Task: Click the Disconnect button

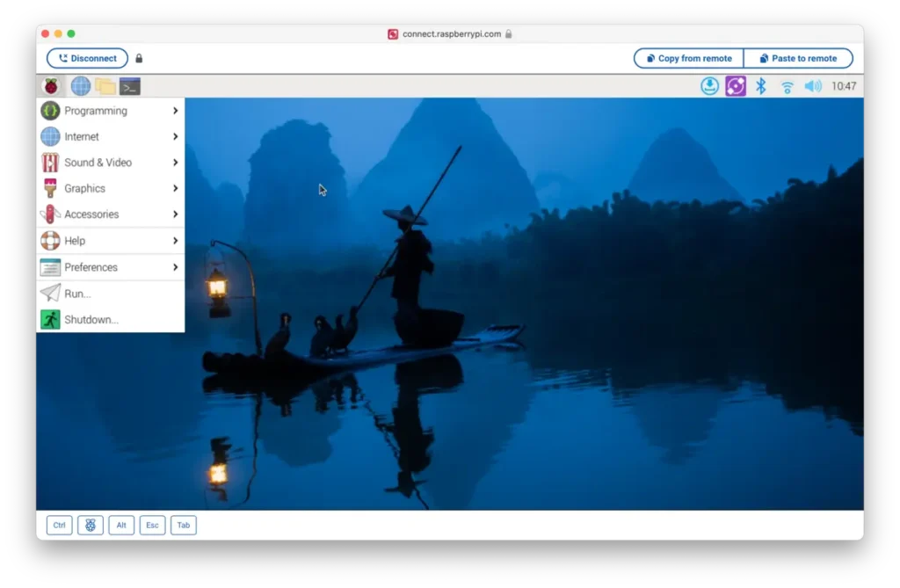Action: (87, 58)
